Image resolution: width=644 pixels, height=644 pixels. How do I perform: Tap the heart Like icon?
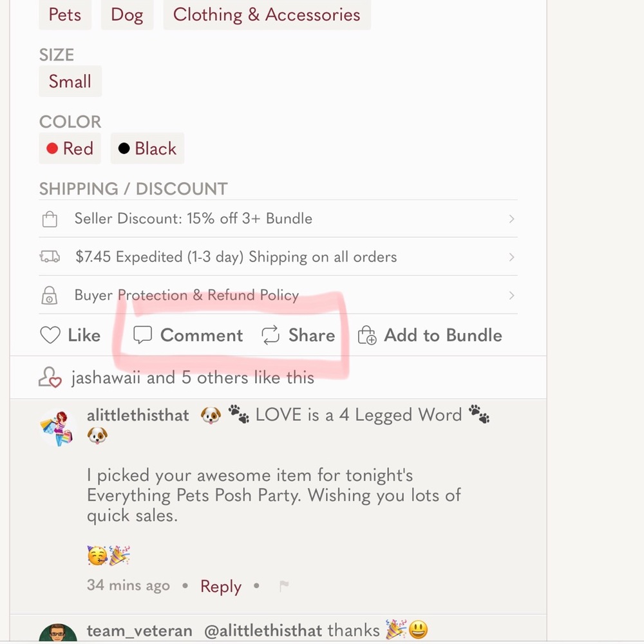[x=50, y=335]
